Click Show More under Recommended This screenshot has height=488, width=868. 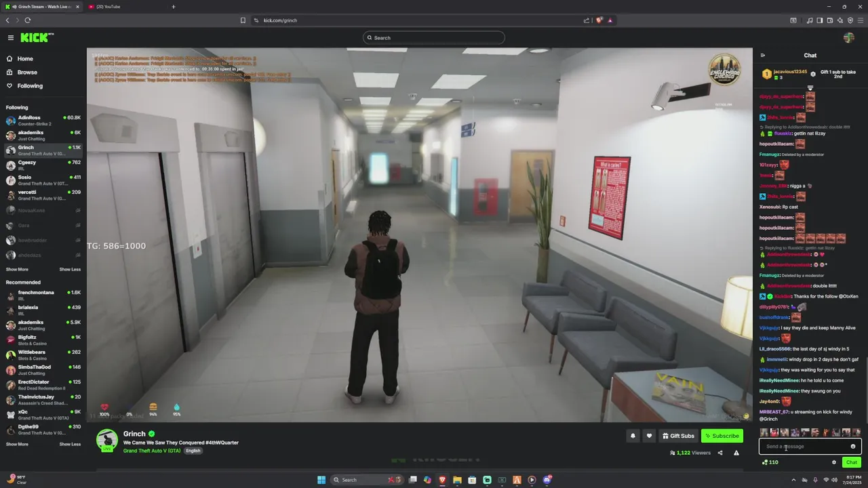pyautogui.click(x=17, y=444)
